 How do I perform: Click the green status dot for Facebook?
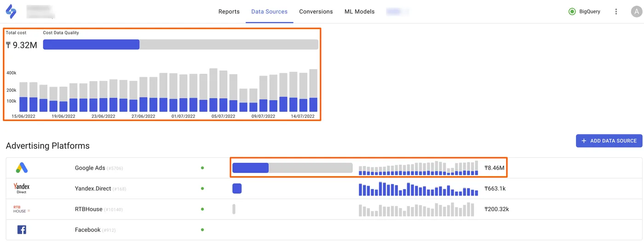[x=202, y=230]
